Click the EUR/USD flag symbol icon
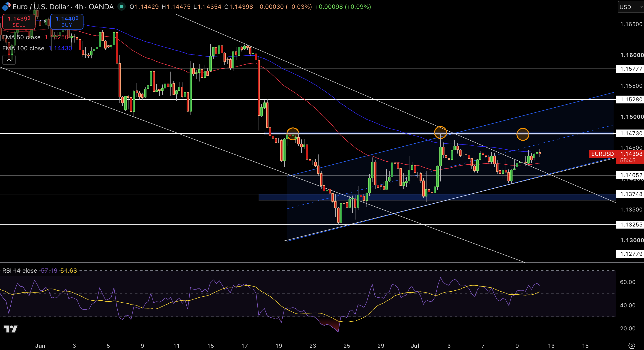This screenshot has width=644, height=350. [6, 6]
